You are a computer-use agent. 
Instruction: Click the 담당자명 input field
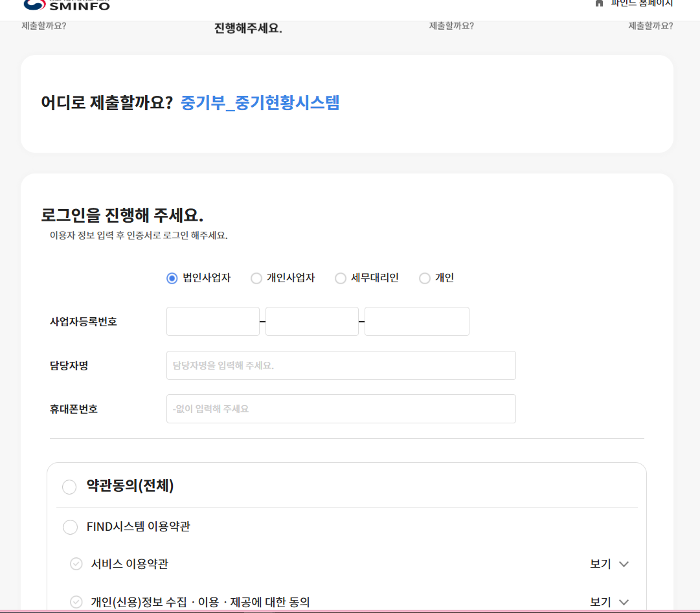(x=341, y=365)
